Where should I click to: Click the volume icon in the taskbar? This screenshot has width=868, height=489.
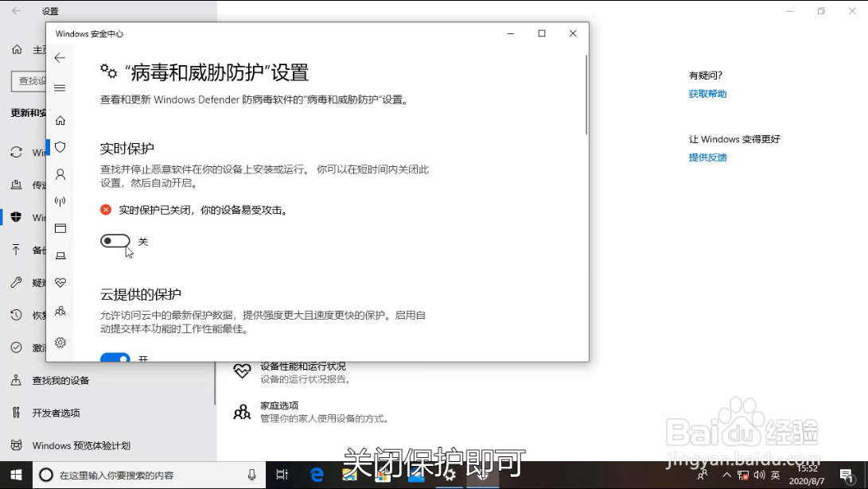[759, 473]
